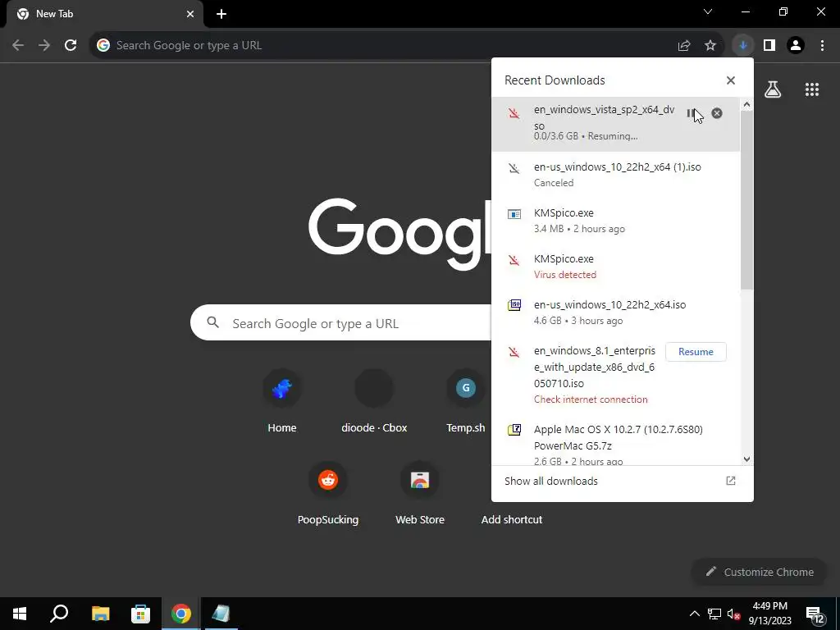Open a new tab with plus
This screenshot has width=840, height=630.
tap(221, 14)
